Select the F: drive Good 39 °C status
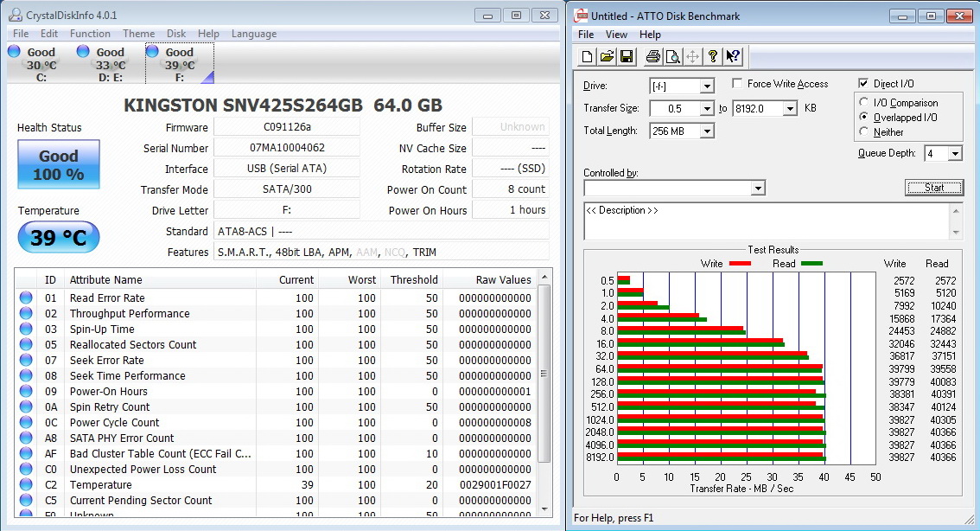This screenshot has width=980, height=531. point(180,64)
